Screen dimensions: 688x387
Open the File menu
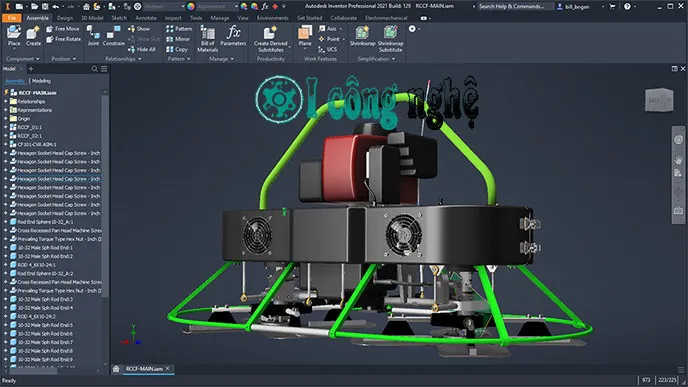click(x=12, y=18)
